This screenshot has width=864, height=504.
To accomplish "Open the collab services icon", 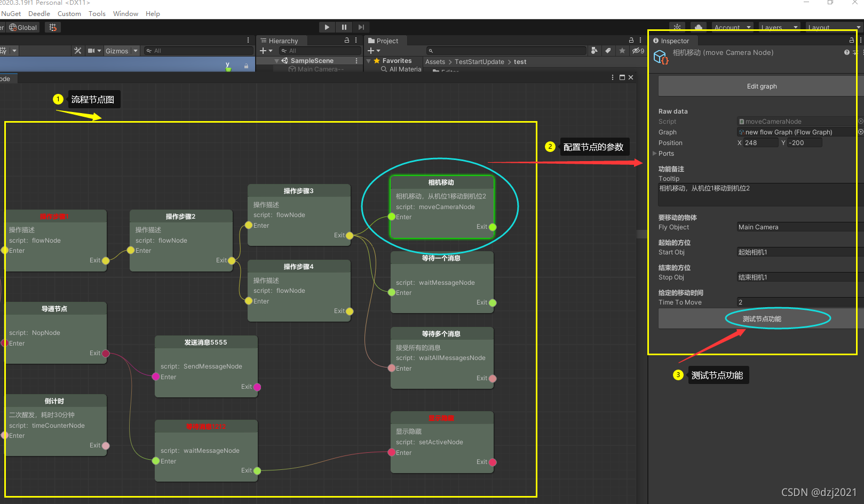I will 677,27.
